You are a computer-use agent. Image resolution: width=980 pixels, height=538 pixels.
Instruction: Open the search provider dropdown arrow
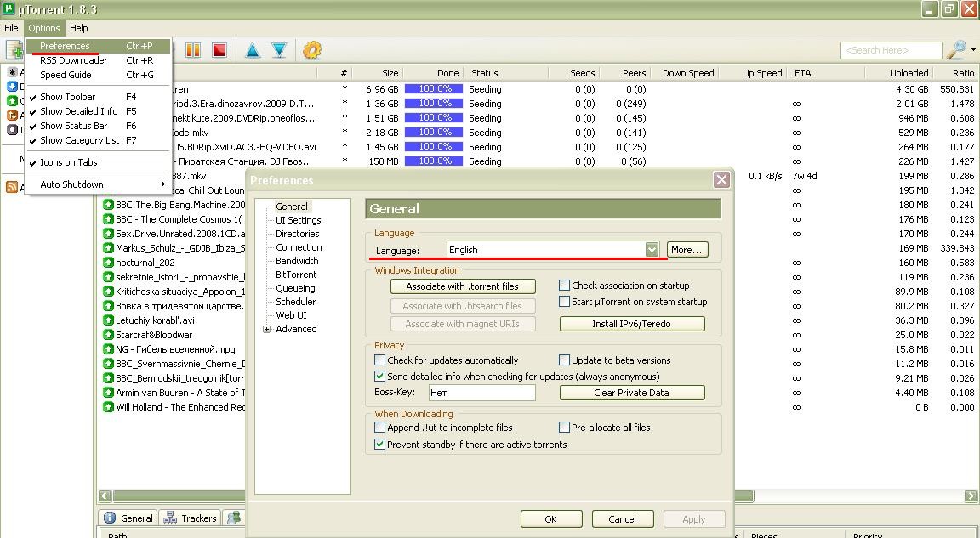coord(971,51)
